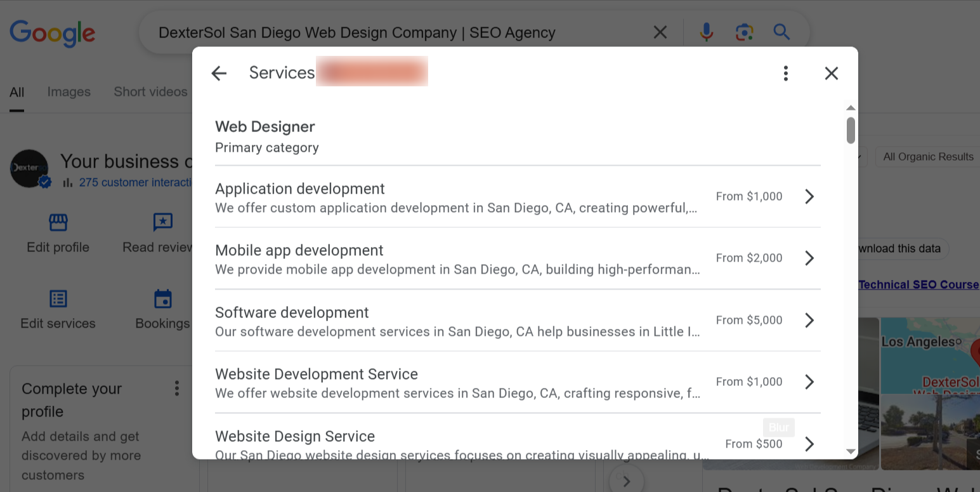Image resolution: width=980 pixels, height=492 pixels.
Task: Open Edit profile storefront icon
Action: pyautogui.click(x=58, y=222)
